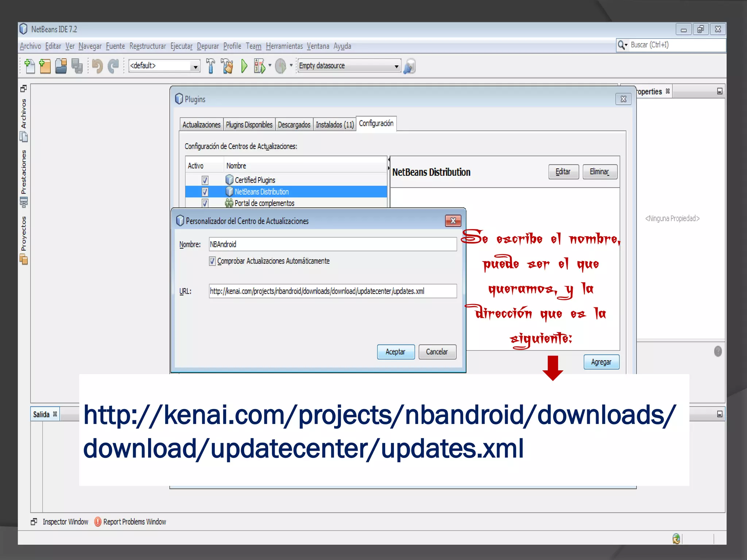Viewport: 747px width, 560px height.
Task: Click the datasource search icon in toolbar
Action: point(409,66)
